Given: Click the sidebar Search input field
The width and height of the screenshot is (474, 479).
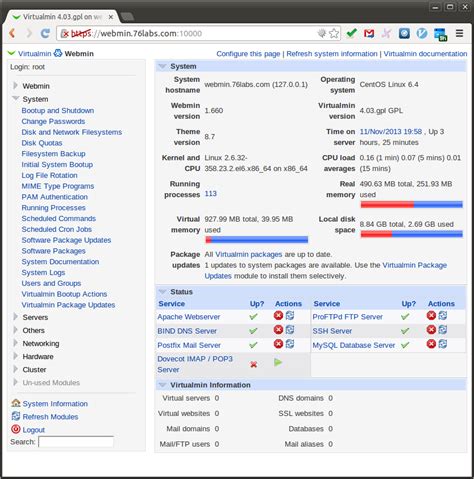Looking at the screenshot, I should pos(76,442).
